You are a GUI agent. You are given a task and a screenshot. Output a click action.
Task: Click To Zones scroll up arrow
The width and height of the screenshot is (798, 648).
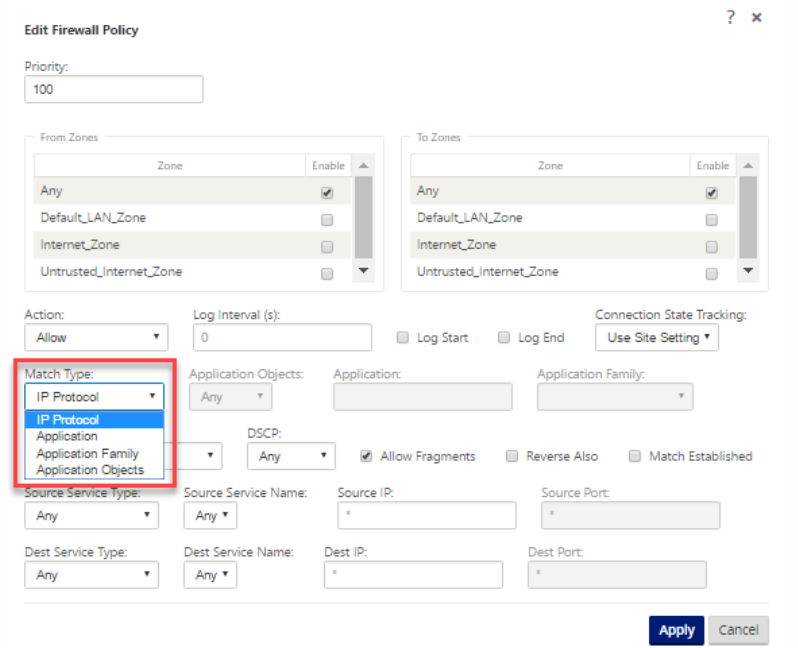point(748,165)
